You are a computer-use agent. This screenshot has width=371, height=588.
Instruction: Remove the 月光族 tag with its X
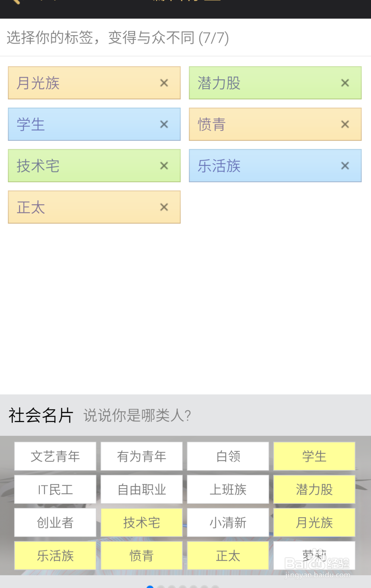(164, 83)
